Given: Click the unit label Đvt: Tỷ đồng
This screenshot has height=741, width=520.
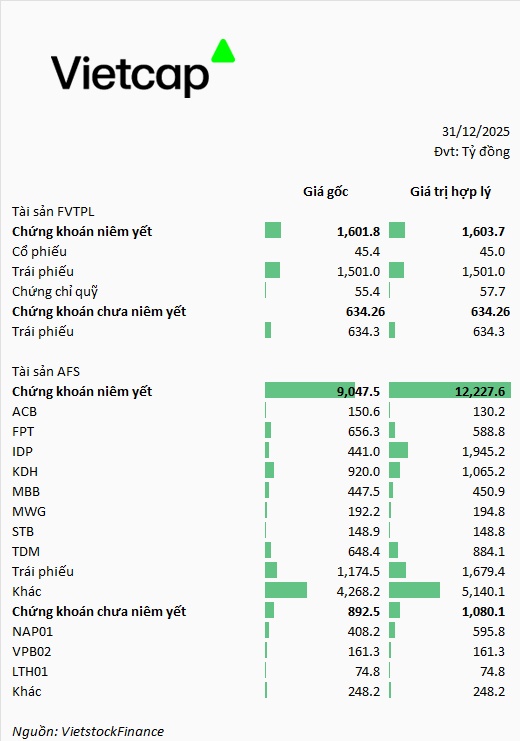Looking at the screenshot, I should pyautogui.click(x=472, y=152).
